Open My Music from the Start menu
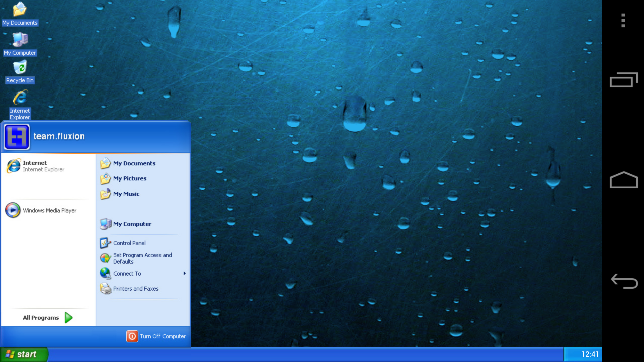 (126, 194)
